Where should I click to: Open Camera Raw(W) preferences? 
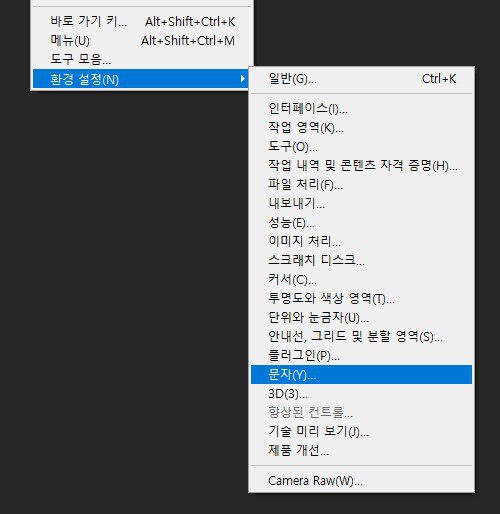click(x=361, y=481)
